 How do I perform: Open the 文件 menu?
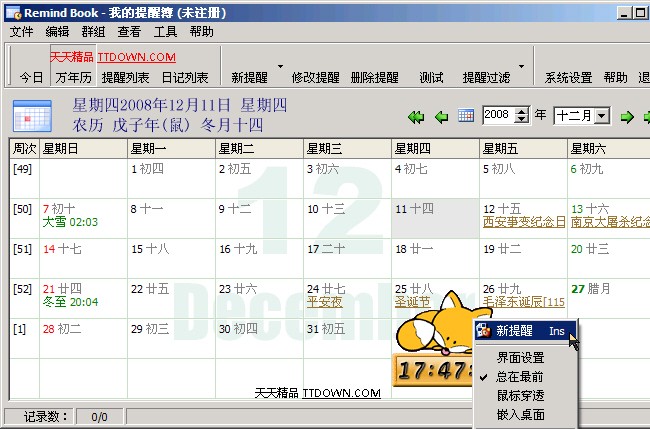click(21, 32)
